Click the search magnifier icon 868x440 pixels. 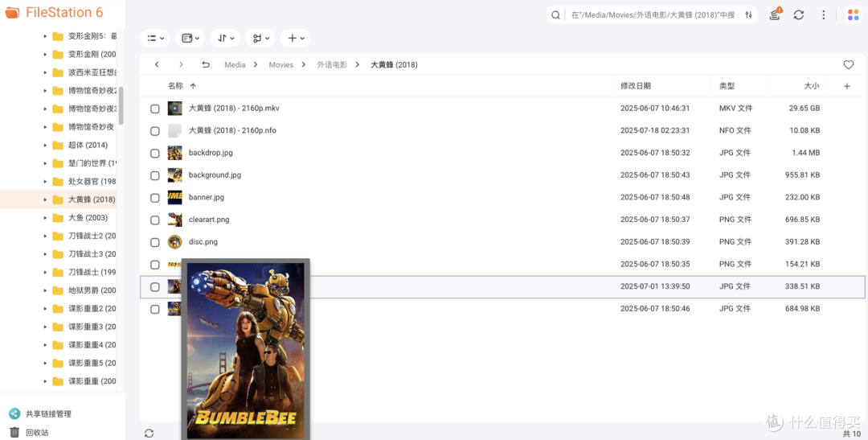[556, 15]
